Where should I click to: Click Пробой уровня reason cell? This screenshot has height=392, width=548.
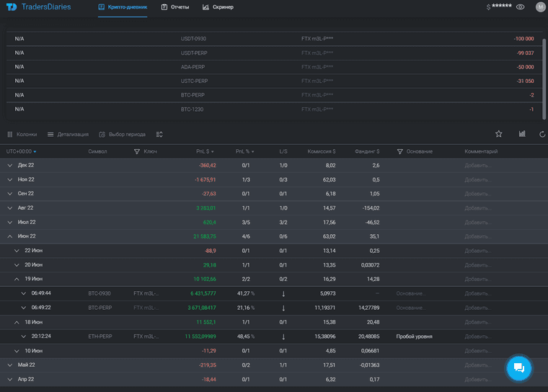click(414, 337)
